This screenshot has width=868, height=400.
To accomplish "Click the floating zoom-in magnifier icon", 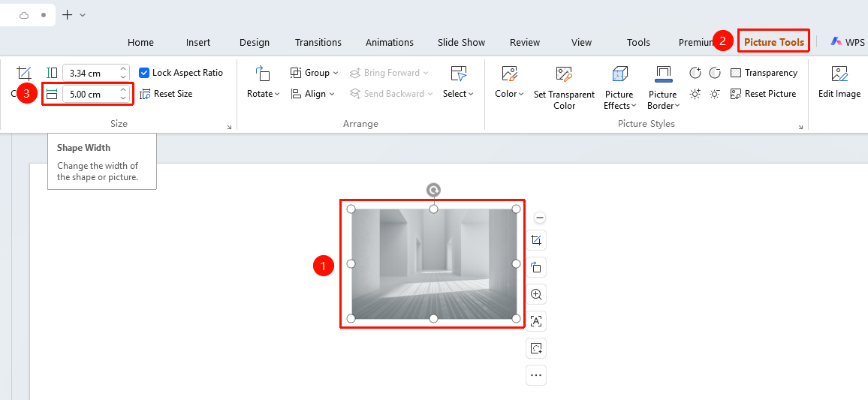I will [x=536, y=294].
